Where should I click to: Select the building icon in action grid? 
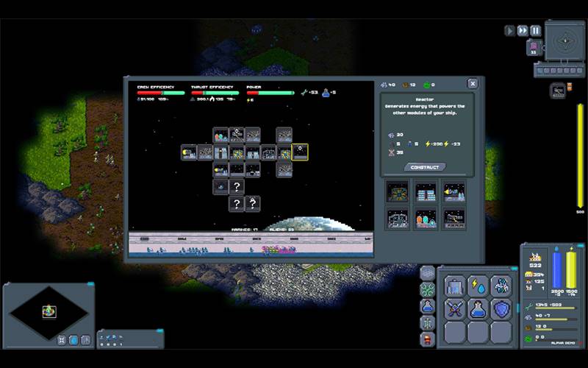(x=454, y=285)
